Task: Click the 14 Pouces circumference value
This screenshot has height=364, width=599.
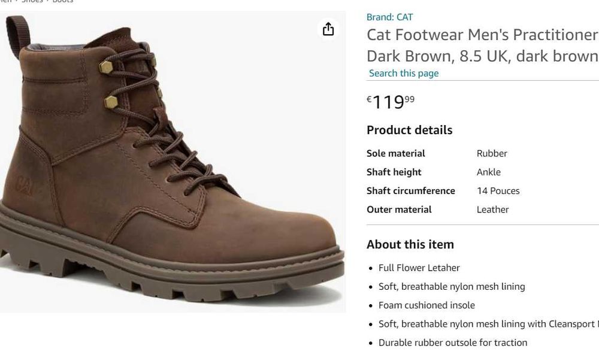Action: [498, 191]
